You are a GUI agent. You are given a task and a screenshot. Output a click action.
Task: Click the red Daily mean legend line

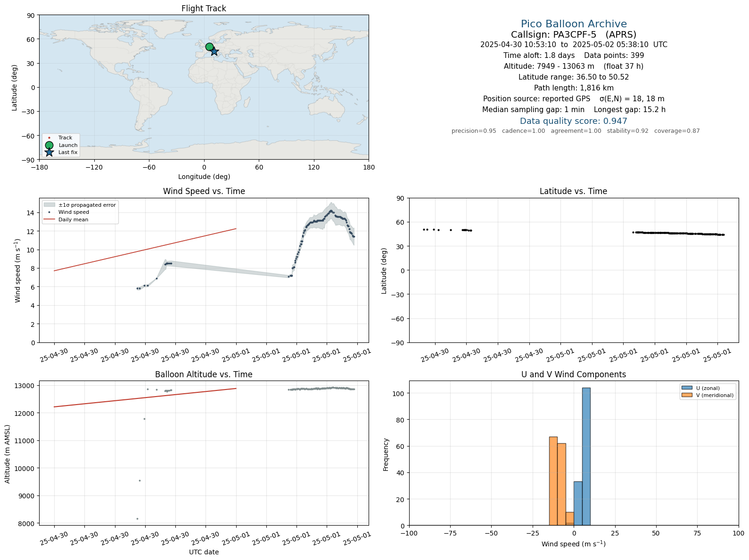49,219
